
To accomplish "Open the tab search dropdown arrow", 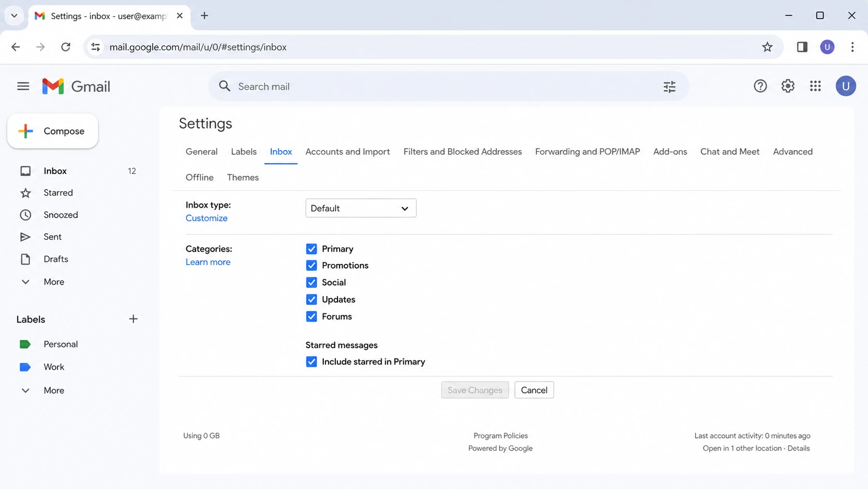I will pos(15,16).
